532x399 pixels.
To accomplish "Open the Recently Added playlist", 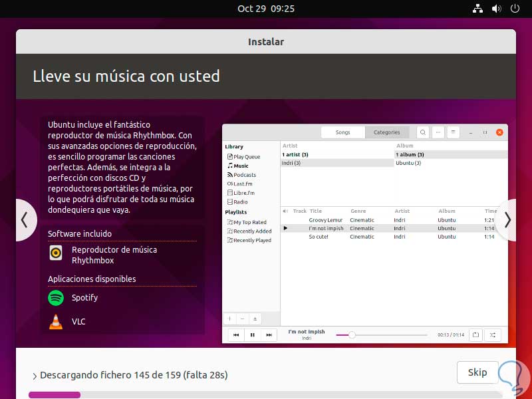I will click(250, 231).
